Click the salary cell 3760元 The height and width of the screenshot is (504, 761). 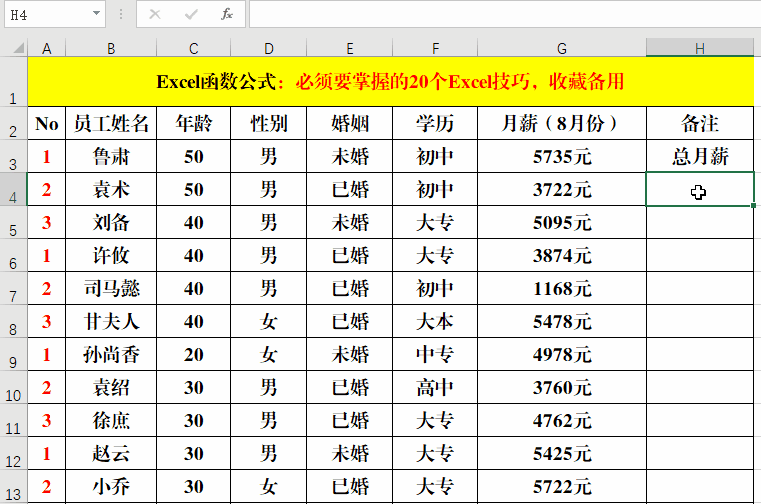click(x=562, y=387)
